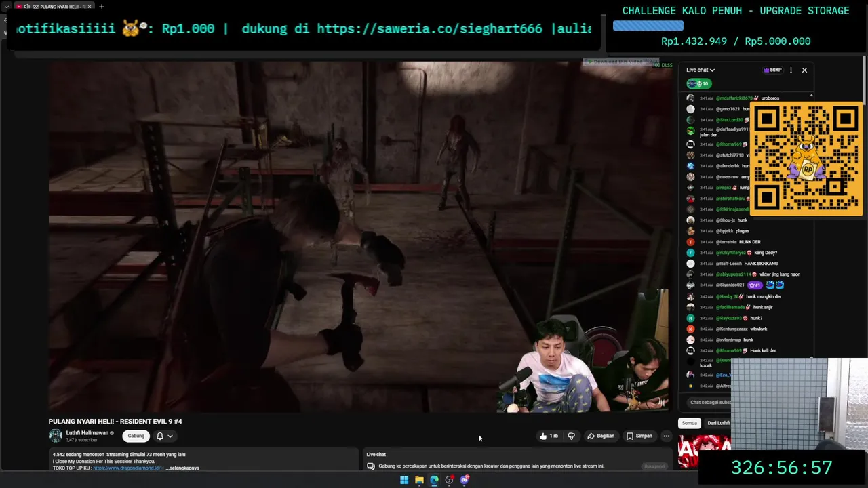
Task: Click the saweria QR code overlay
Action: 806,159
